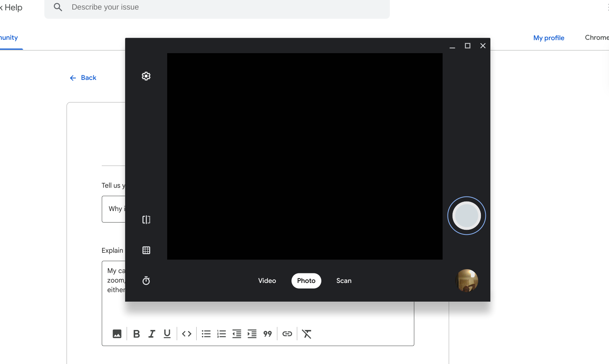Viewport: 609px width, 364px height.
Task: Switch to Scan mode
Action: click(344, 281)
